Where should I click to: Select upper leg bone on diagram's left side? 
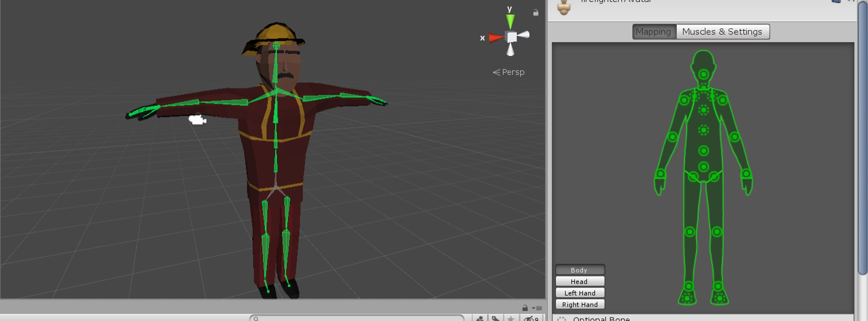click(x=693, y=177)
